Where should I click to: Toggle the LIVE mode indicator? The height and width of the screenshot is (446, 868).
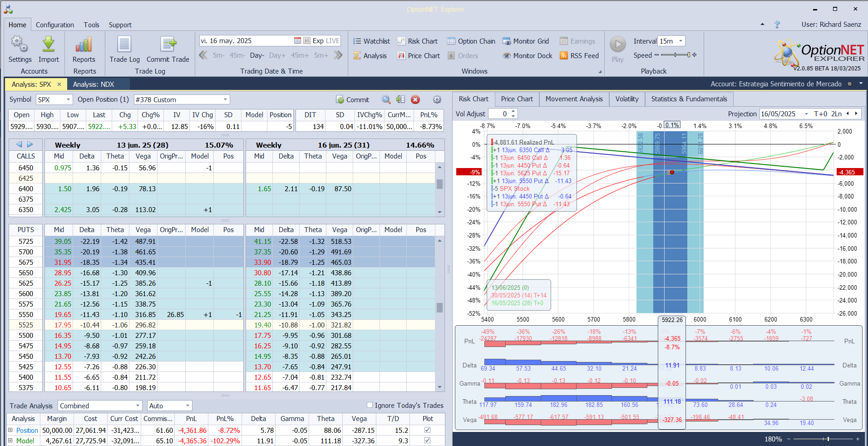pos(333,41)
